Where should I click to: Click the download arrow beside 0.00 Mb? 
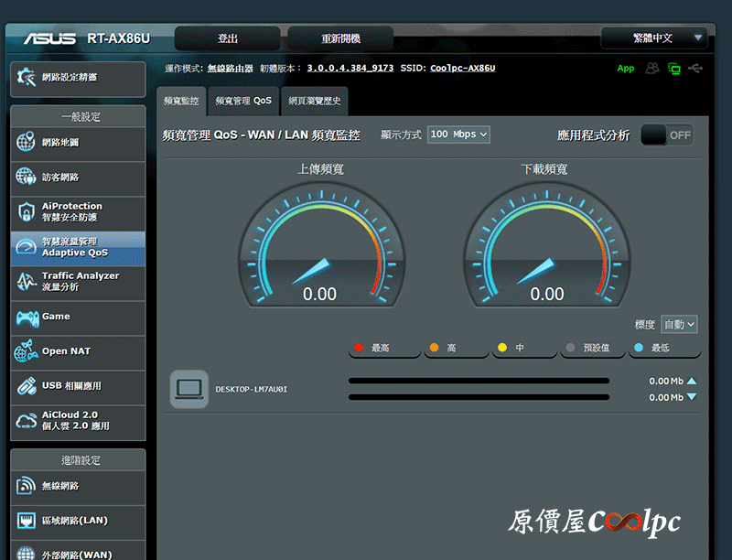click(x=692, y=397)
